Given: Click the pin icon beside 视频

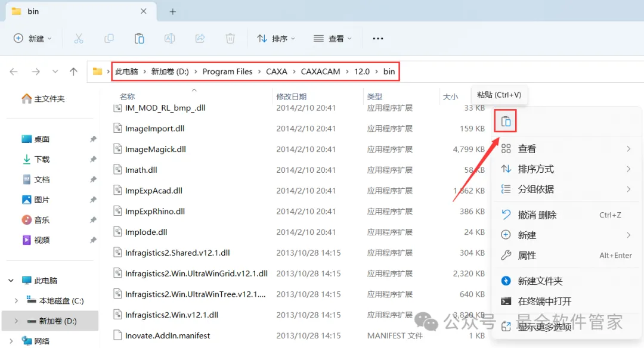Looking at the screenshot, I should [x=93, y=240].
